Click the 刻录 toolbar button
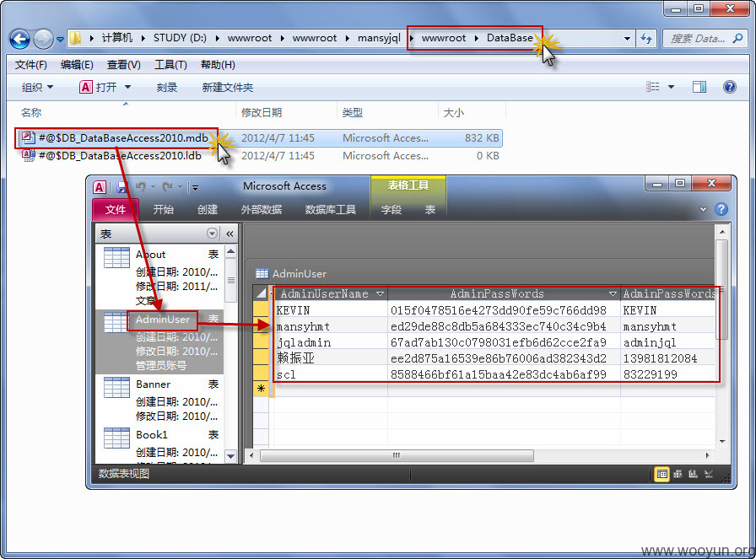The image size is (756, 559). [x=167, y=87]
